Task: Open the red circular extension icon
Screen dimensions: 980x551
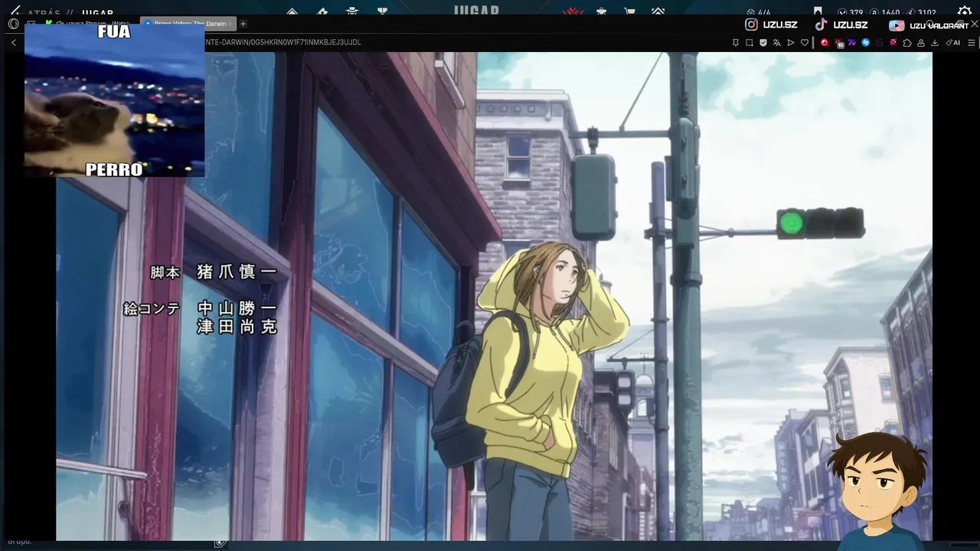Action: pos(825,43)
